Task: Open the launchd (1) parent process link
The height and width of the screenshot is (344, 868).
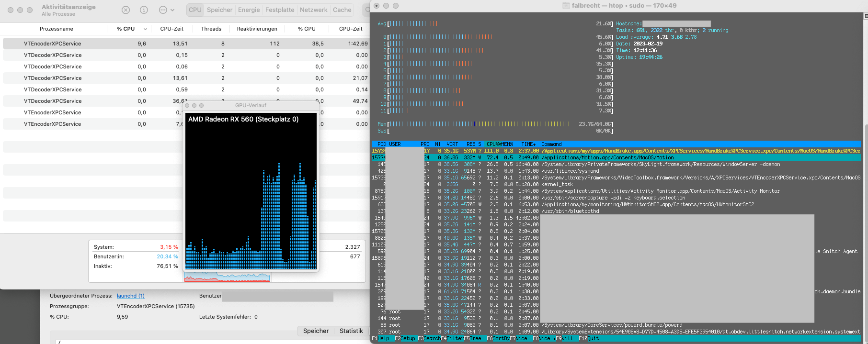Action: [130, 296]
